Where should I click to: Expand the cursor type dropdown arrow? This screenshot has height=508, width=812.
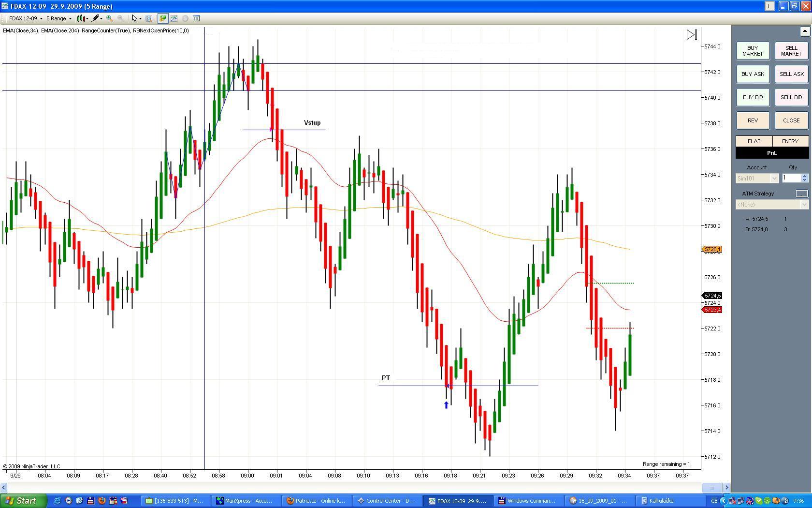point(140,18)
